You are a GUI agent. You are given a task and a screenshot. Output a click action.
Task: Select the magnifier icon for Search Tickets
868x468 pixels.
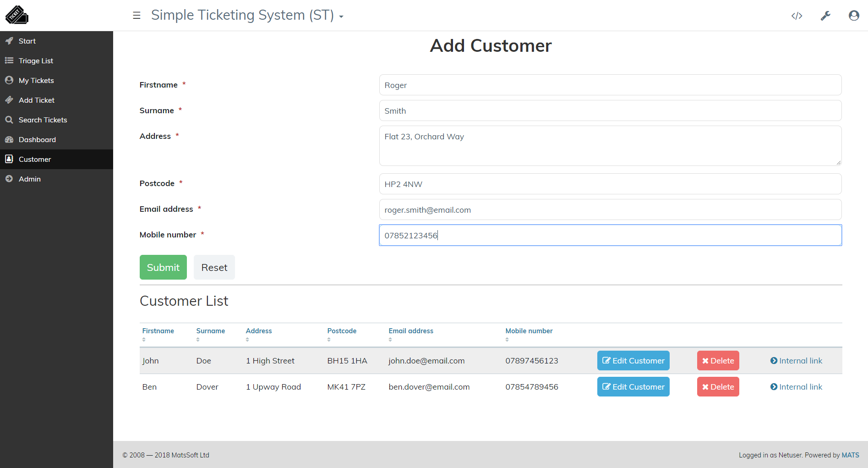9,120
